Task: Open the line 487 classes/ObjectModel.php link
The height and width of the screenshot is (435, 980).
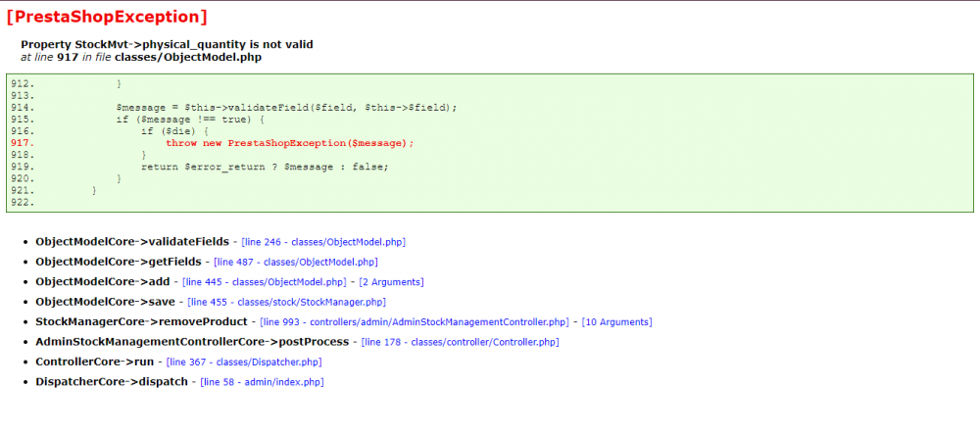Action: click(296, 262)
